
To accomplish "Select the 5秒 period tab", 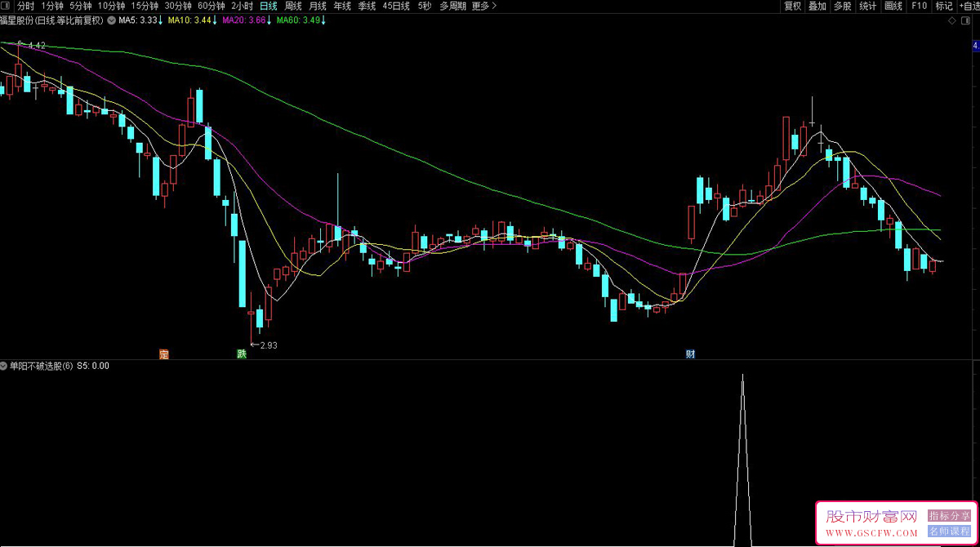I will pos(424,6).
